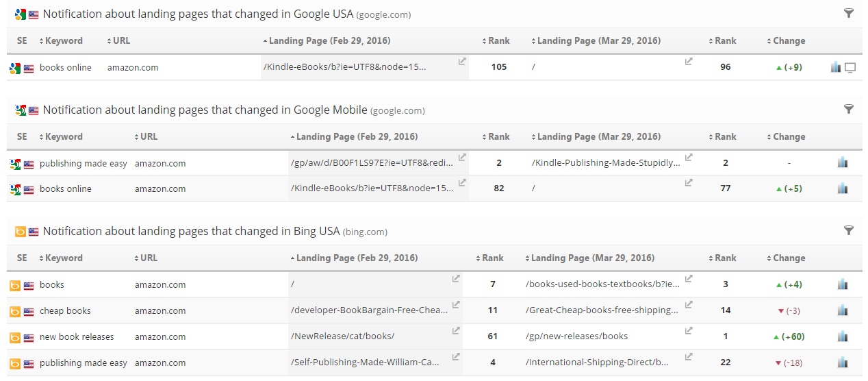Click the /gp/new-releases/books landing page link

(576, 336)
